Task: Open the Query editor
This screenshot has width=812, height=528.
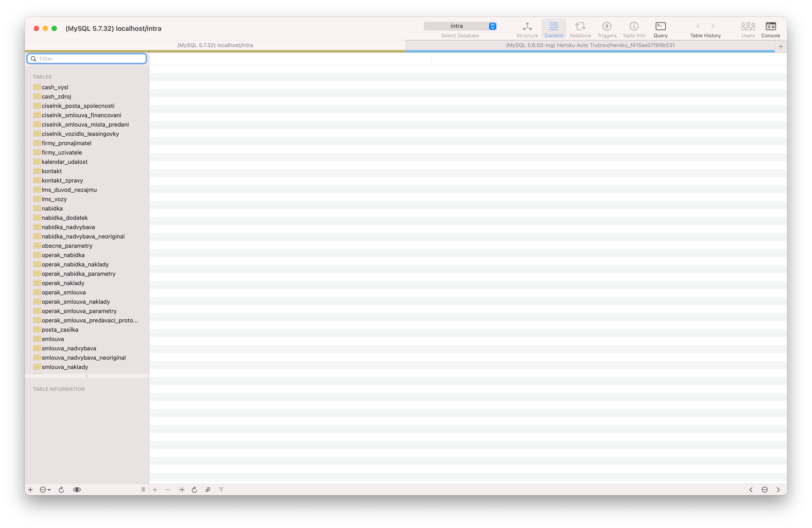Action: (x=660, y=29)
